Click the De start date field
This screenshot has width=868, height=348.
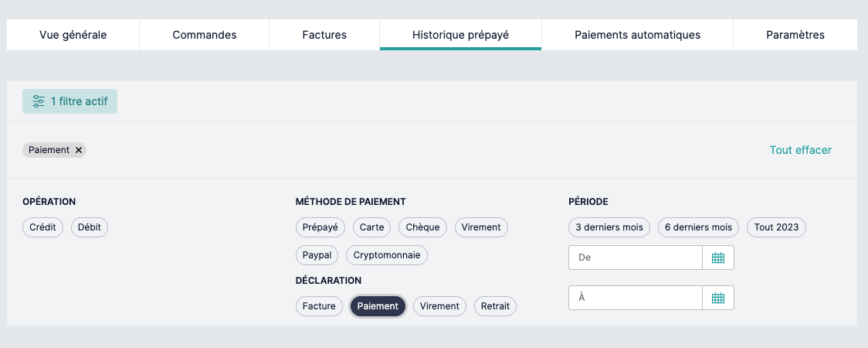point(635,258)
